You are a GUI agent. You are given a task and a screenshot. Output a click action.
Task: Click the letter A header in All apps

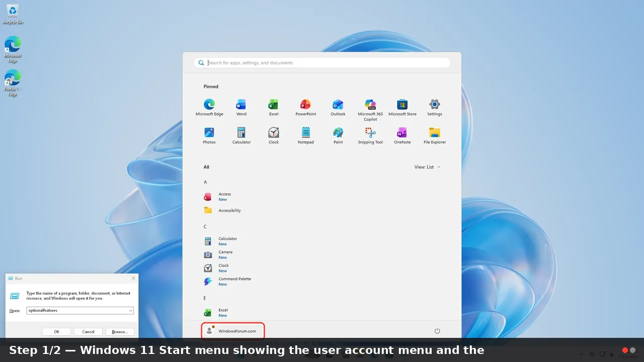click(x=205, y=182)
